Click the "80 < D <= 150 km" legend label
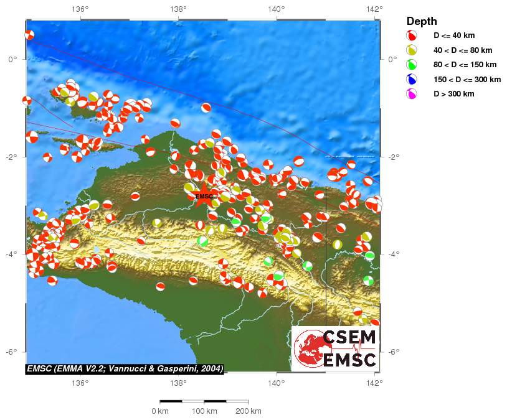 pyautogui.click(x=465, y=65)
